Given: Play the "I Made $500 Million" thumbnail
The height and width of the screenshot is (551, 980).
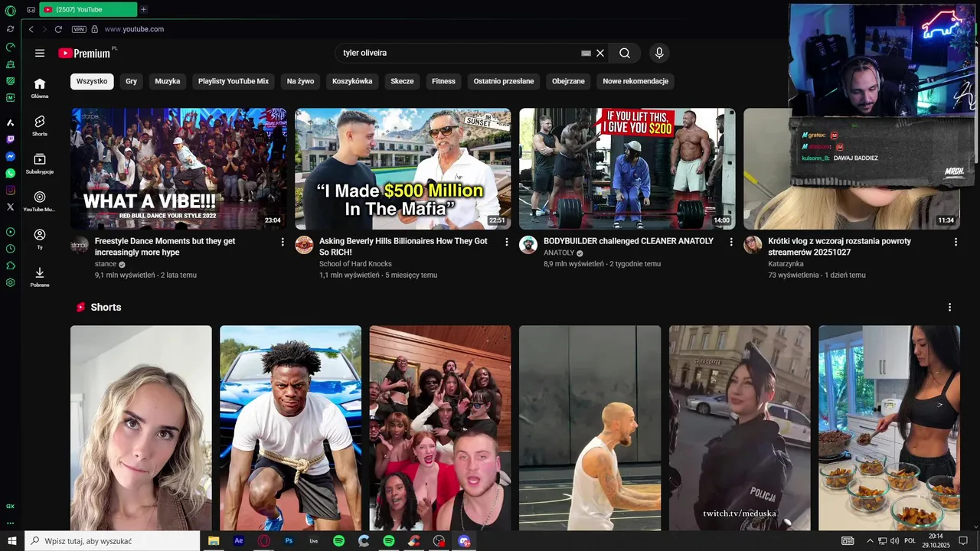Looking at the screenshot, I should pos(403,168).
